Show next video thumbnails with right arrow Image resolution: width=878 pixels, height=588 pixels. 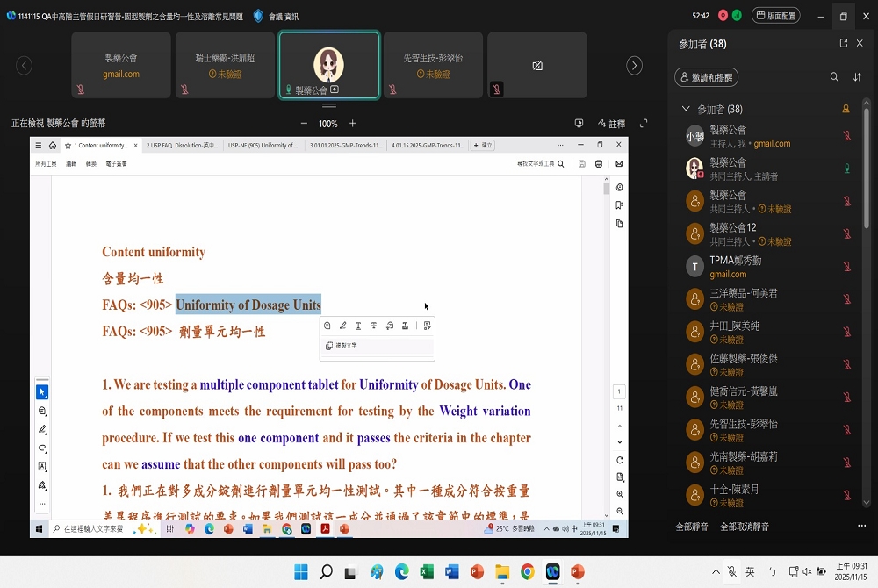pyautogui.click(x=634, y=66)
